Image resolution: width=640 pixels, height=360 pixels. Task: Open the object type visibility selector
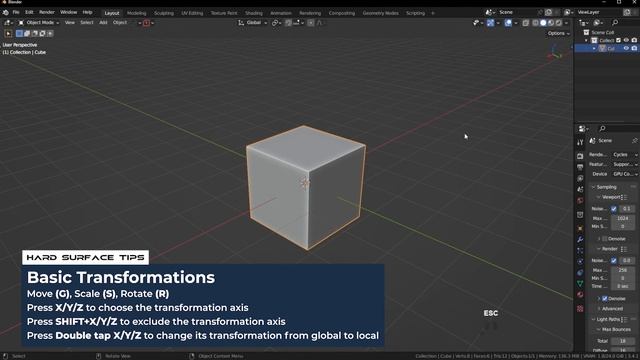[477, 23]
